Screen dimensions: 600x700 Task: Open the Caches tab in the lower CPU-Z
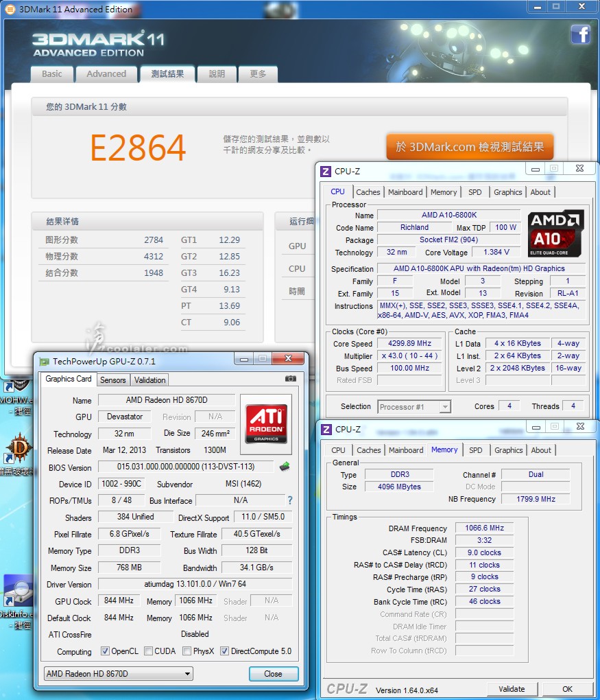coord(368,450)
